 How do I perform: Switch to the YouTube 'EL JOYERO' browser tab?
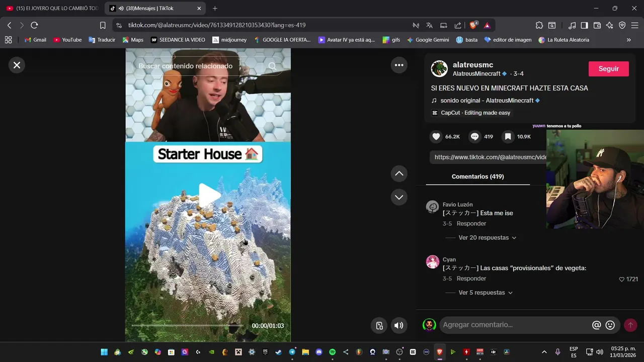pyautogui.click(x=52, y=9)
